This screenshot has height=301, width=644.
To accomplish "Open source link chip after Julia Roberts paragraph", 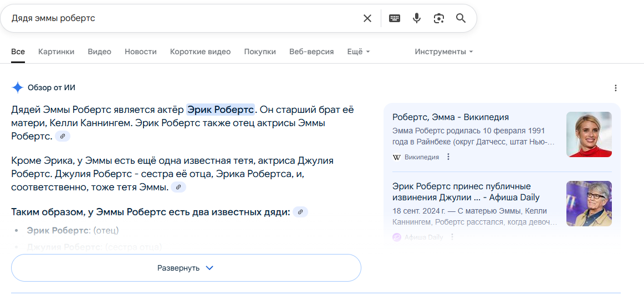I will click(x=178, y=188).
